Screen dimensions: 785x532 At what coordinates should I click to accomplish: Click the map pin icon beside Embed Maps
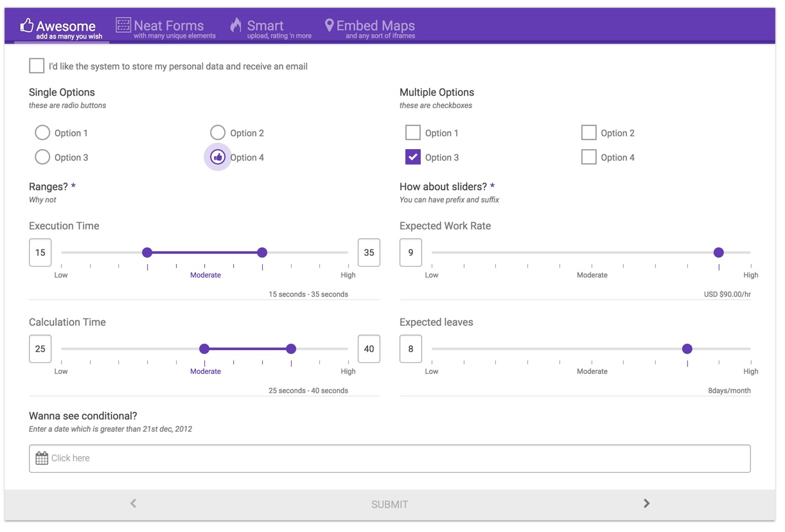(330, 25)
